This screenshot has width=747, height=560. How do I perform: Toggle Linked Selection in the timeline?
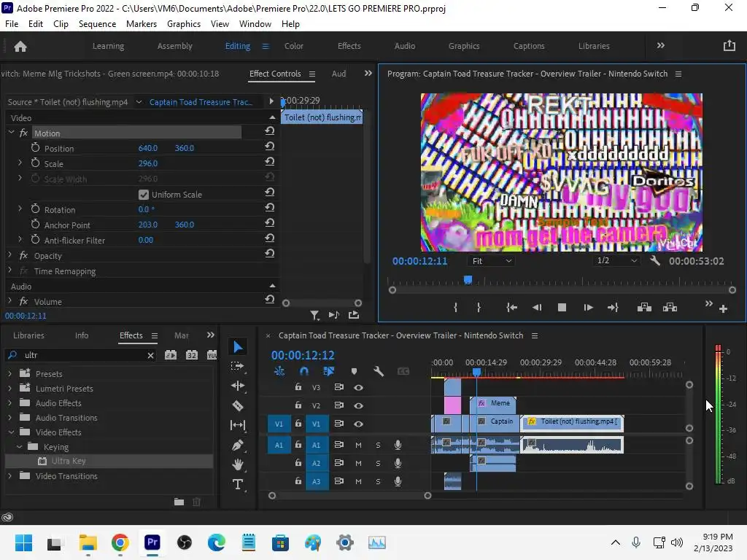(329, 371)
